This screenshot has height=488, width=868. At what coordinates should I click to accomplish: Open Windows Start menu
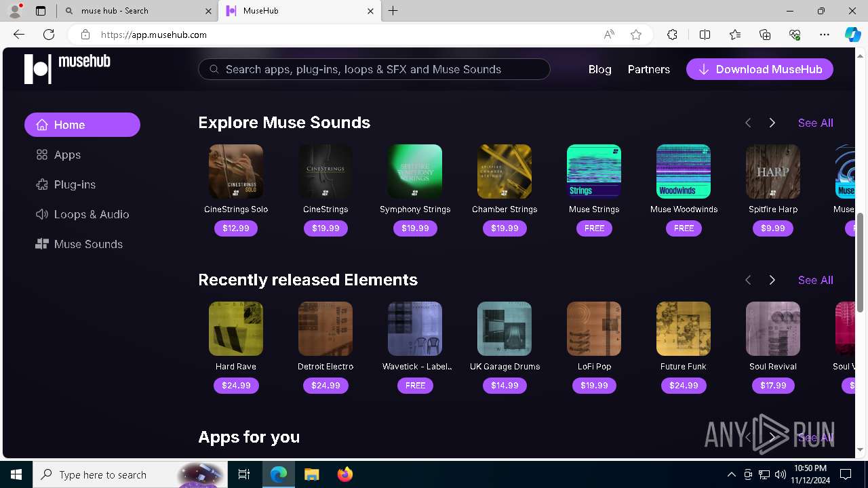point(16,474)
